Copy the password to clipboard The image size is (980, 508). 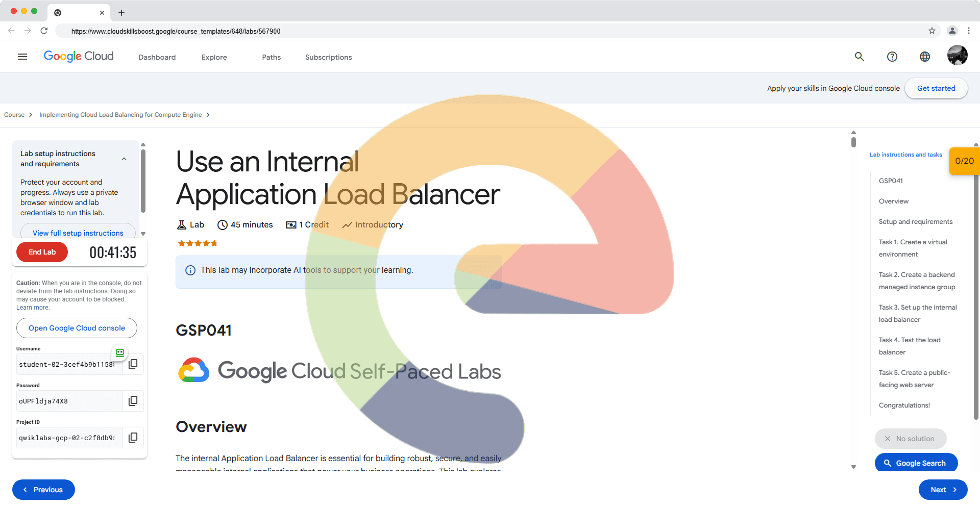[x=133, y=401]
